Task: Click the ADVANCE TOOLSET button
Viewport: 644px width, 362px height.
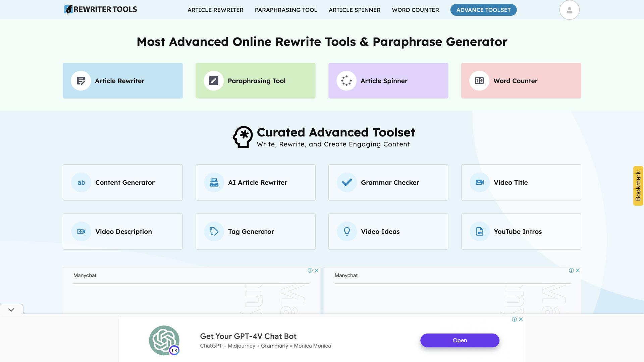Action: 483,10
